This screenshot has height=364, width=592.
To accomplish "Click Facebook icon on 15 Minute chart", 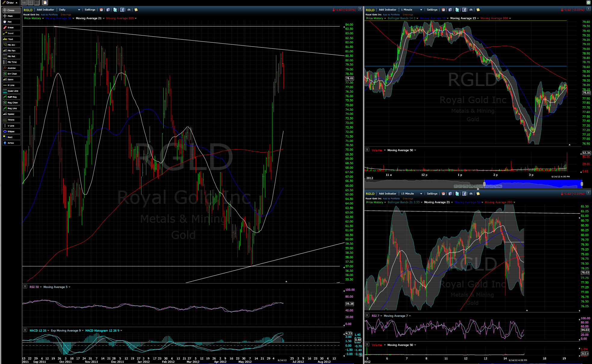I will coord(464,194).
